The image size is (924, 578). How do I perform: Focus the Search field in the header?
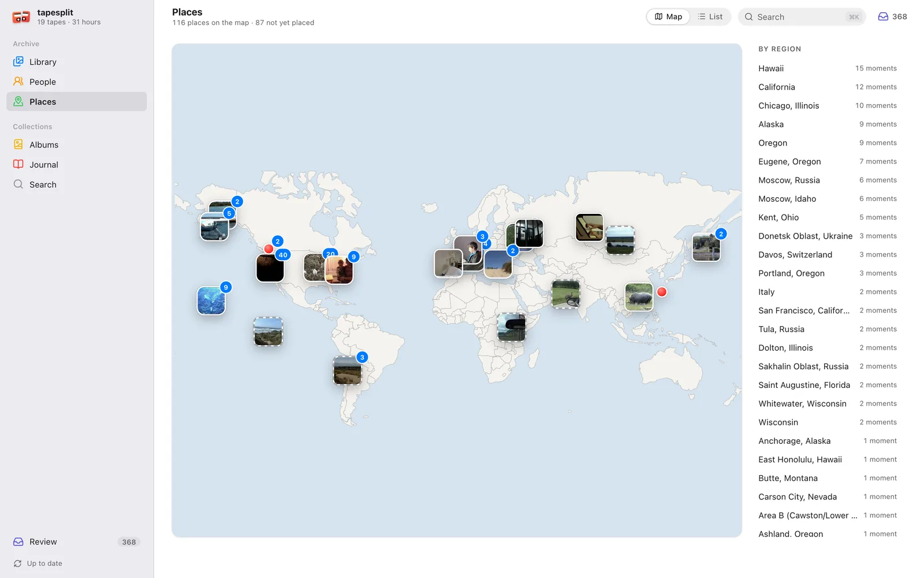(802, 17)
